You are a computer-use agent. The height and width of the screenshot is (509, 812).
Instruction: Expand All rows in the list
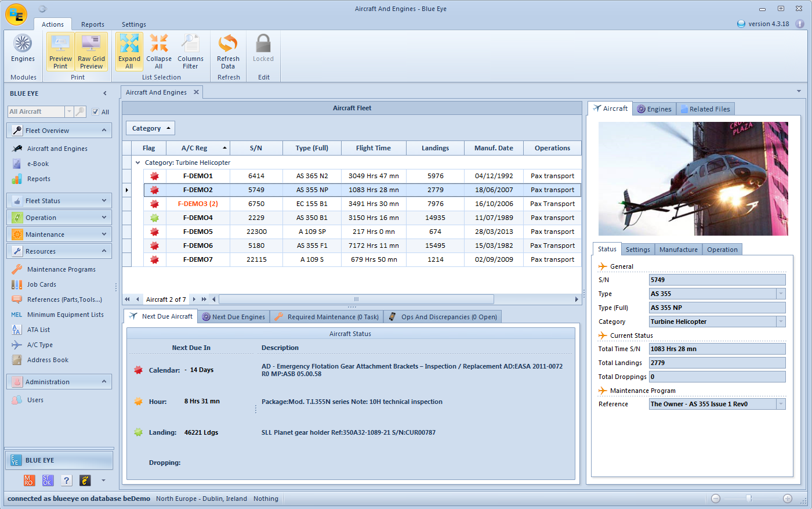click(129, 50)
